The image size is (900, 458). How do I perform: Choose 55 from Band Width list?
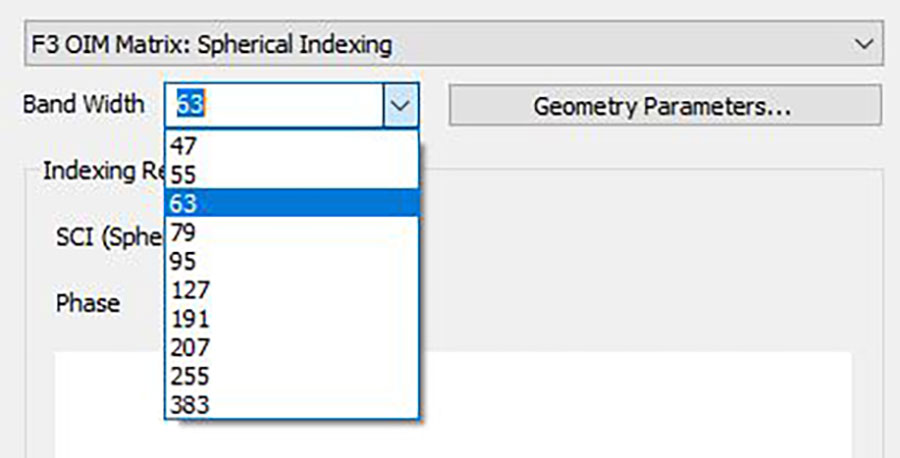tap(292, 174)
